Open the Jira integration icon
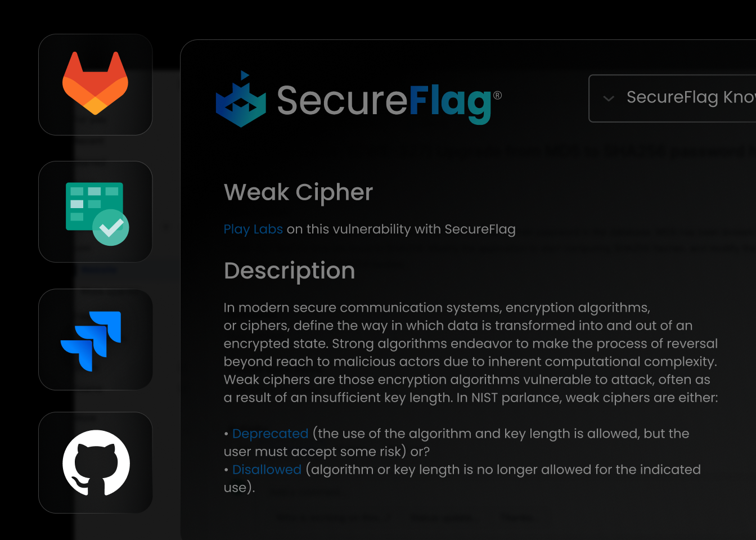The image size is (756, 540). pyautogui.click(x=92, y=340)
